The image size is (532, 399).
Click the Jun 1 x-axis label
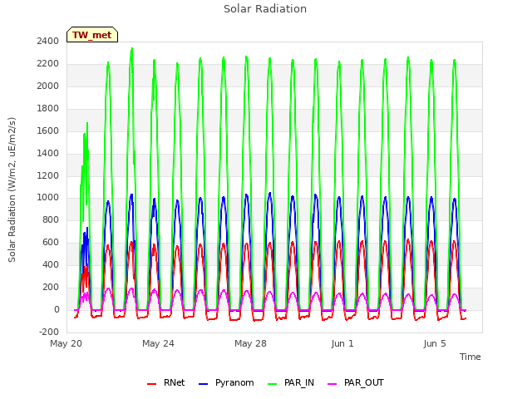click(342, 343)
